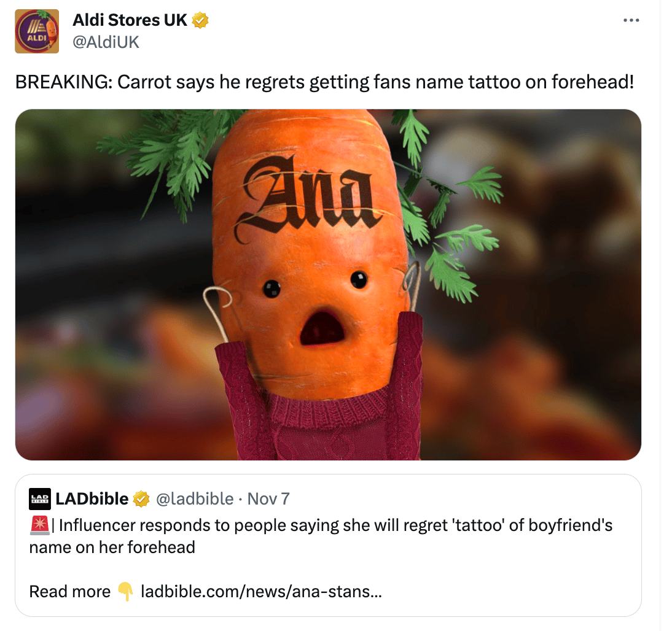Click the Aldi Stores UK profile avatar
The height and width of the screenshot is (631, 672).
(37, 31)
